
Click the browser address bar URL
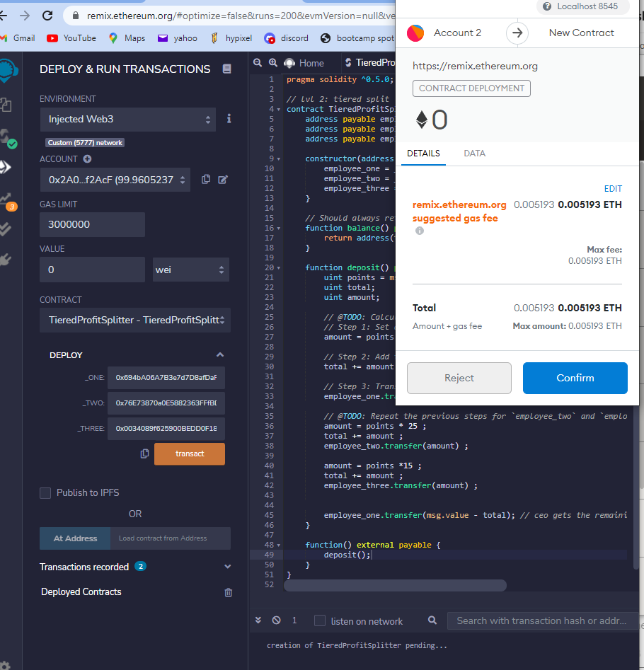pos(241,16)
